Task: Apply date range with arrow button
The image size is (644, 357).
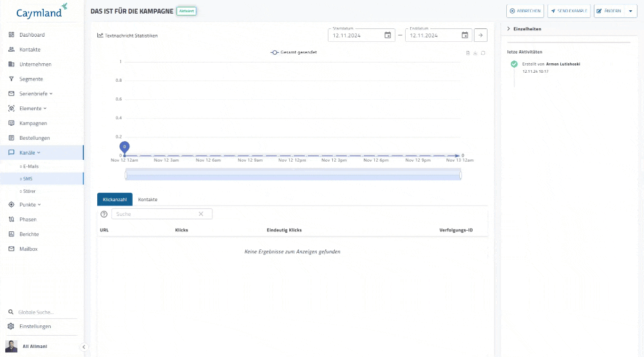Action: 480,35
